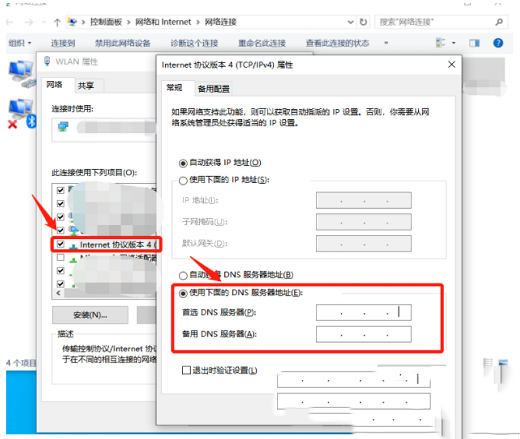This screenshot has width=520, height=439.
Task: Select the 常规 tab in the IPv4 dialog
Action: coord(174,88)
